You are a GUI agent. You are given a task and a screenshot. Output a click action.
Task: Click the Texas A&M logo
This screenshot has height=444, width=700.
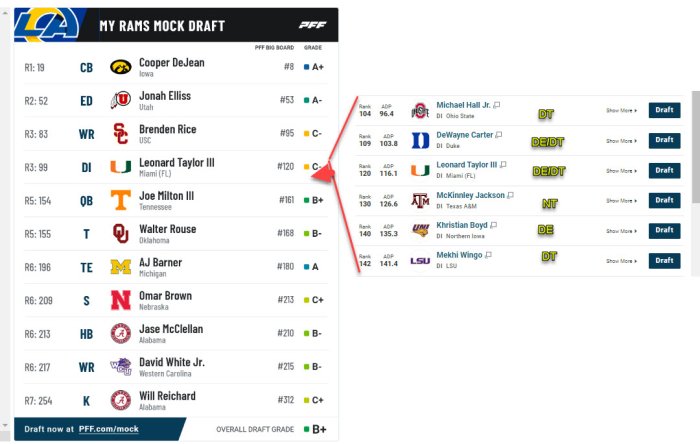[420, 200]
